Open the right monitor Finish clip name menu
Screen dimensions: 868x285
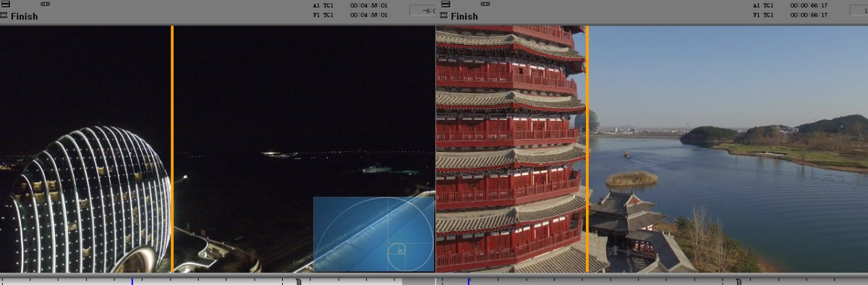(x=464, y=17)
